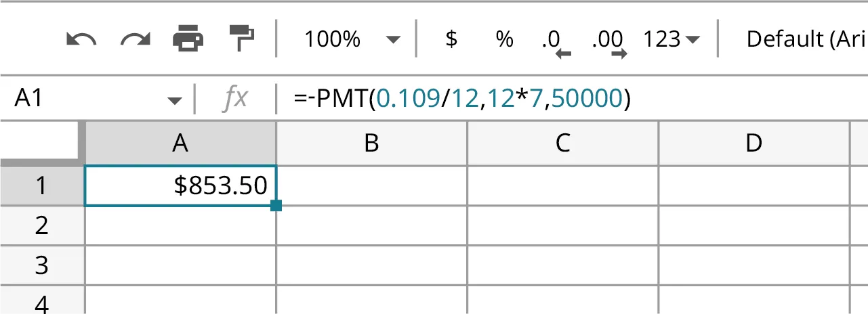
Task: Decrease decimal places button
Action: point(556,41)
